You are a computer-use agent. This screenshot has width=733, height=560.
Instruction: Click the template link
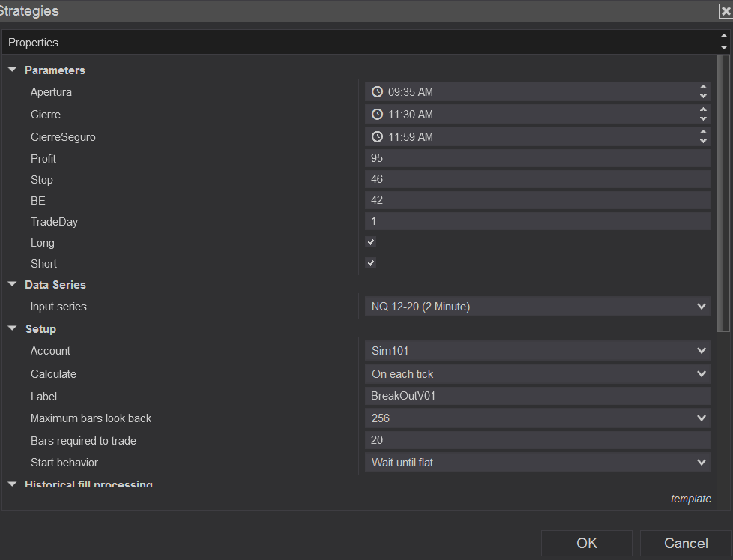point(690,499)
